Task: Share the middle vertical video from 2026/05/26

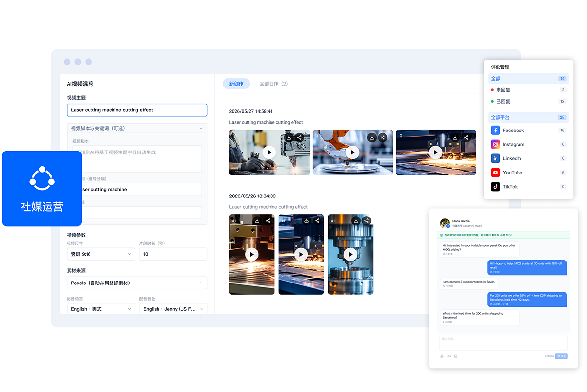Action: point(317,221)
